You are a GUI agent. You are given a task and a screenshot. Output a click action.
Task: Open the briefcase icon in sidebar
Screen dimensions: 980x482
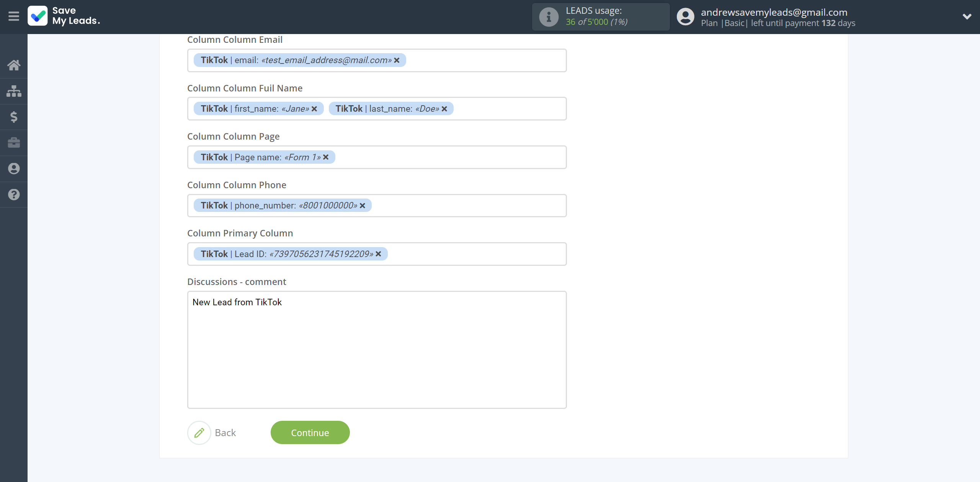click(14, 143)
